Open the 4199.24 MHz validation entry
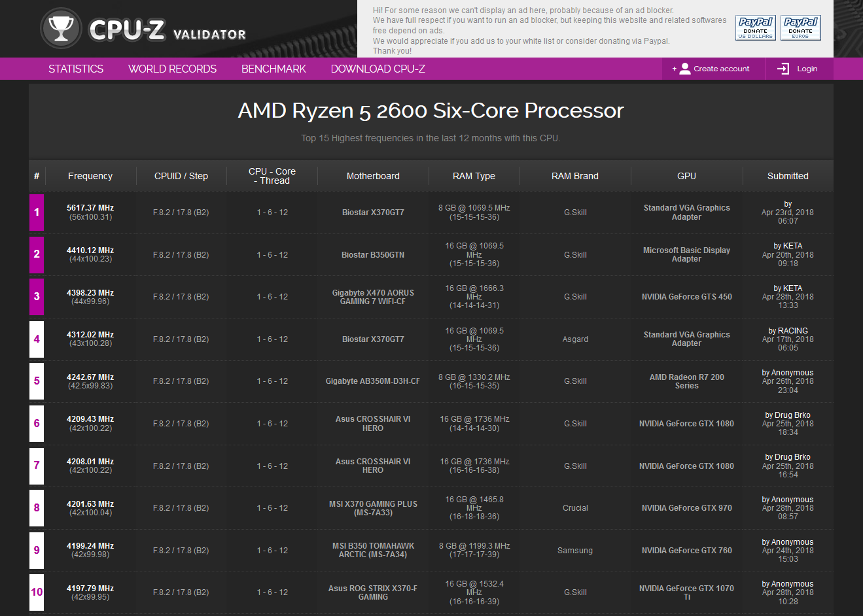The image size is (863, 616). [90, 546]
